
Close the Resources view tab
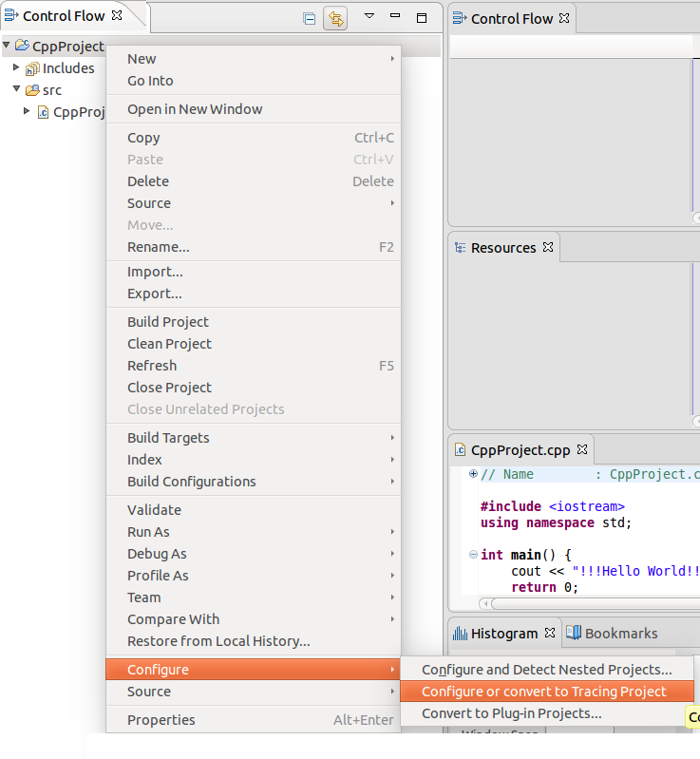pos(547,248)
